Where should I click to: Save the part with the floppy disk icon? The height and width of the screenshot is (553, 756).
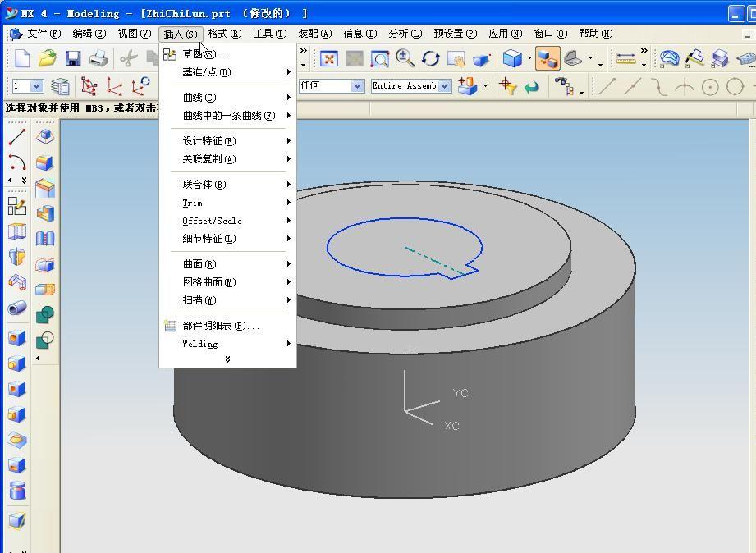pyautogui.click(x=73, y=58)
